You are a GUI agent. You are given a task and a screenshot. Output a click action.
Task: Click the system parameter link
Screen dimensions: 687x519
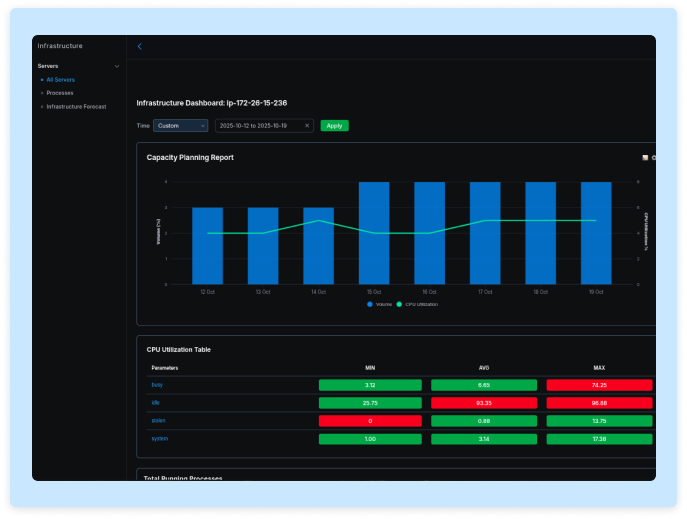pyautogui.click(x=160, y=438)
